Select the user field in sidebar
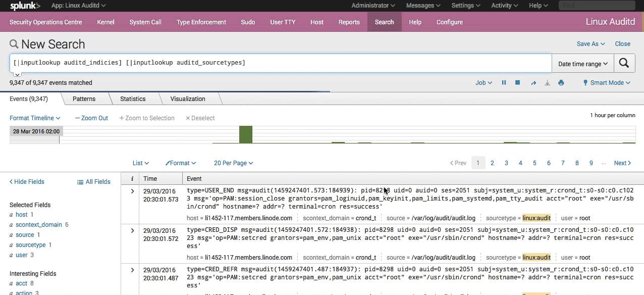Screen dimensions: 644x295 coord(22,255)
